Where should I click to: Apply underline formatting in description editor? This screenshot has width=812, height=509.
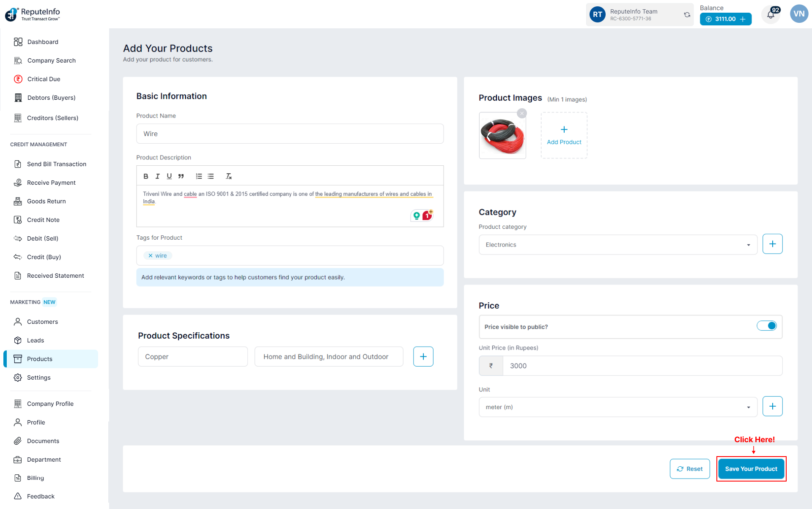[x=169, y=176]
